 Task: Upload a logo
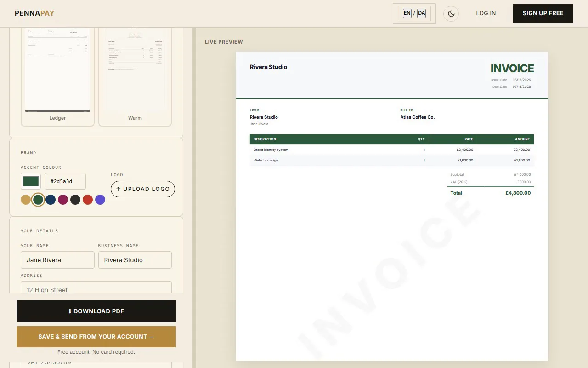(x=143, y=189)
